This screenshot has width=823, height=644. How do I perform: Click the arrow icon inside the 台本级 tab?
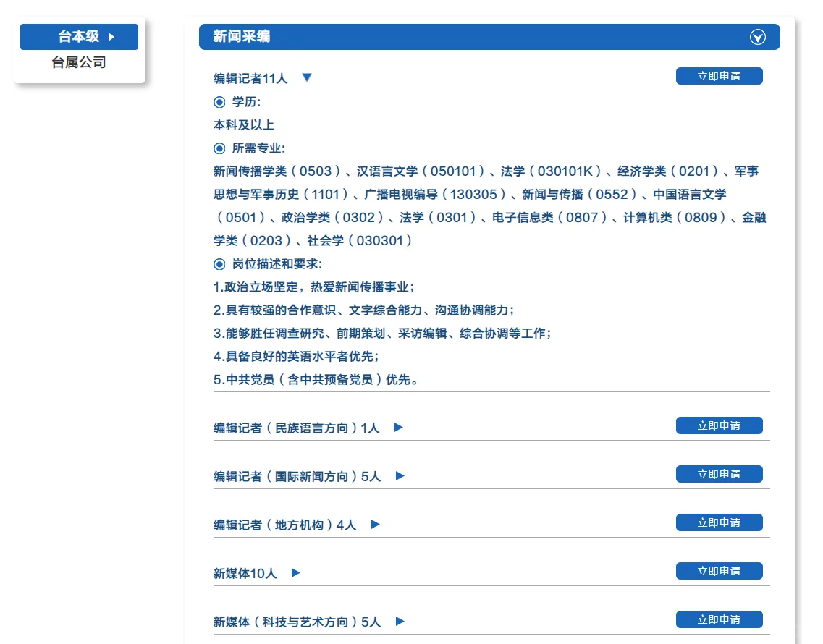point(110,36)
